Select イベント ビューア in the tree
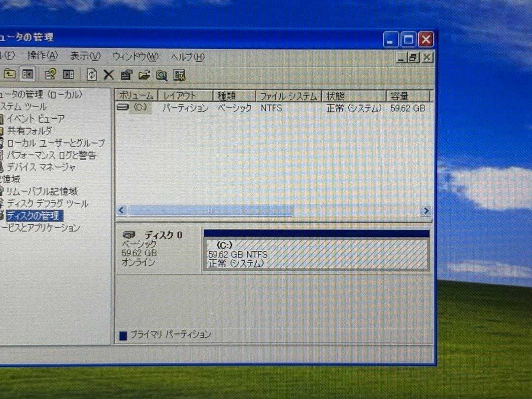 point(35,118)
